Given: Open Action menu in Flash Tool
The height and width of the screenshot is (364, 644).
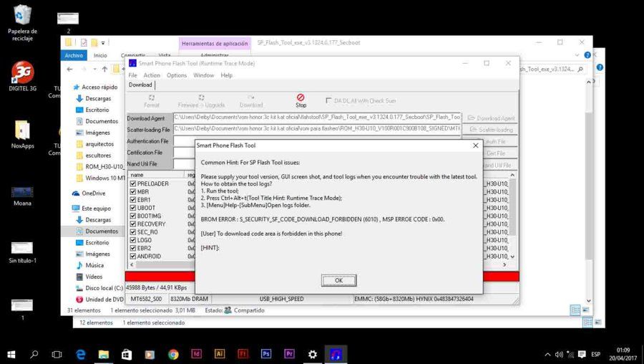Looking at the screenshot, I should click(152, 75).
